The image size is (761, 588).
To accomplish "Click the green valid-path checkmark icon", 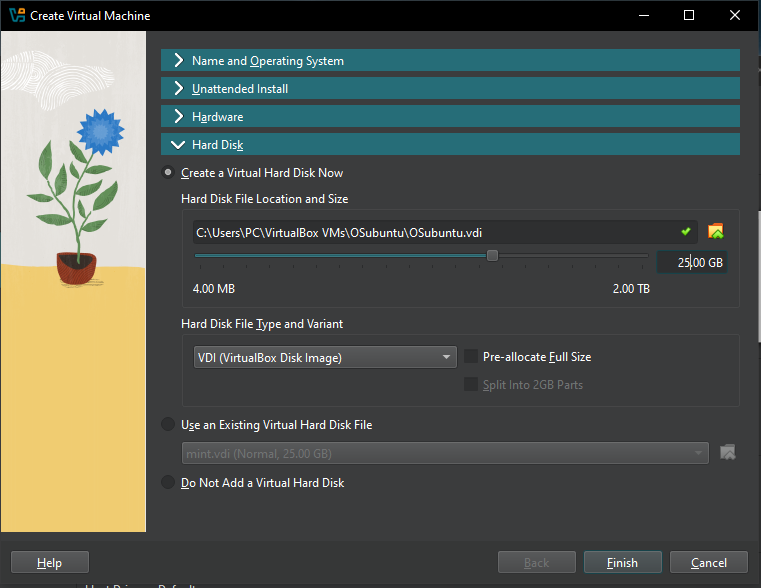I will point(685,232).
